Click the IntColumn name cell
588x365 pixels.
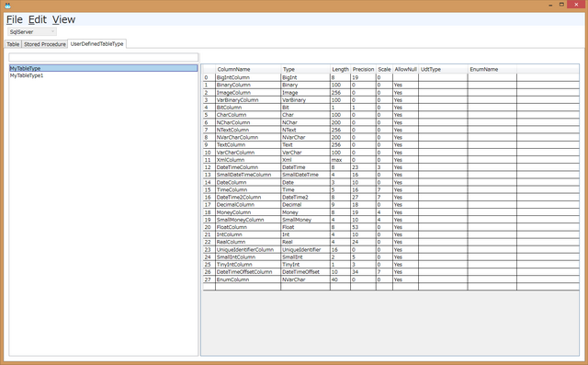coord(248,234)
